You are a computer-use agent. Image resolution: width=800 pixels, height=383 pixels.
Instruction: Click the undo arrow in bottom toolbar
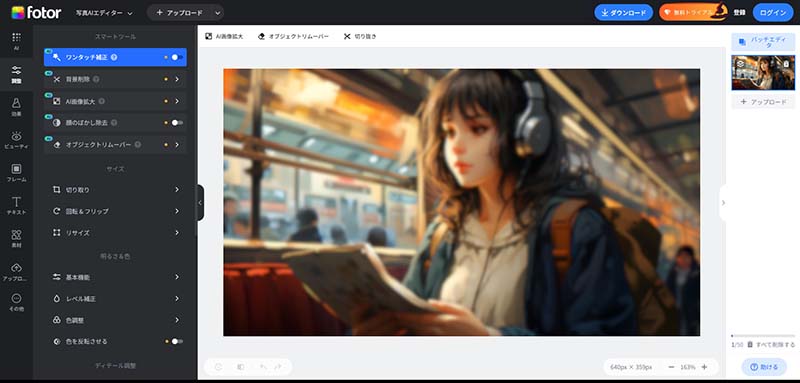(263, 367)
